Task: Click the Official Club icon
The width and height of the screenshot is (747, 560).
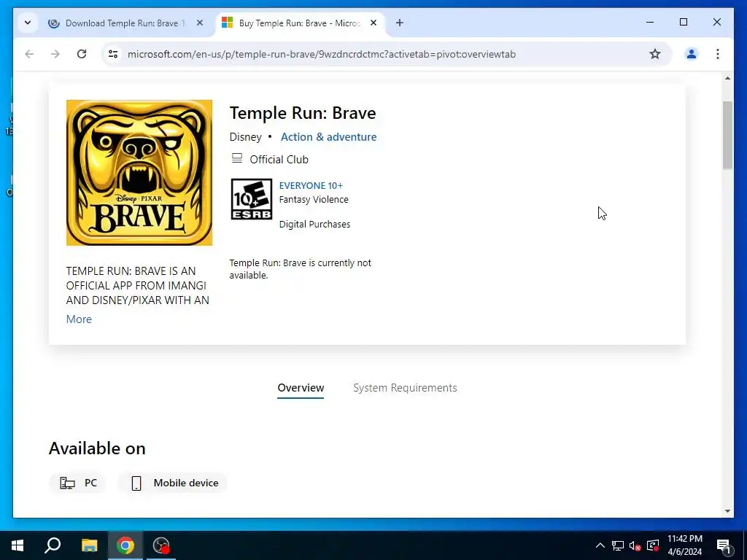Action: pyautogui.click(x=237, y=158)
